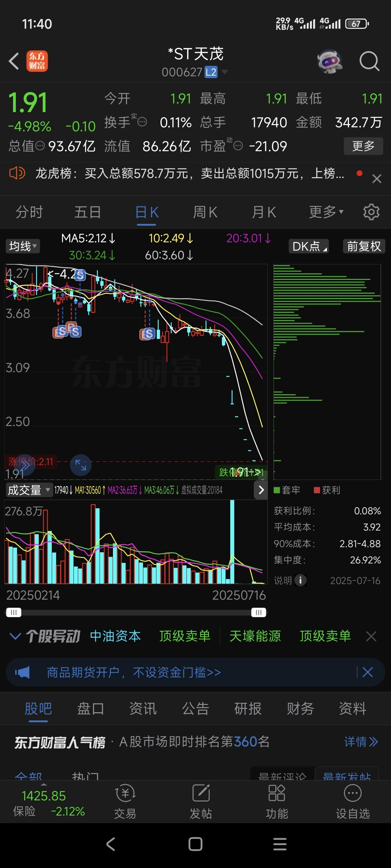Tap the 发帖 post icon
This screenshot has height=868, width=391.
click(201, 801)
